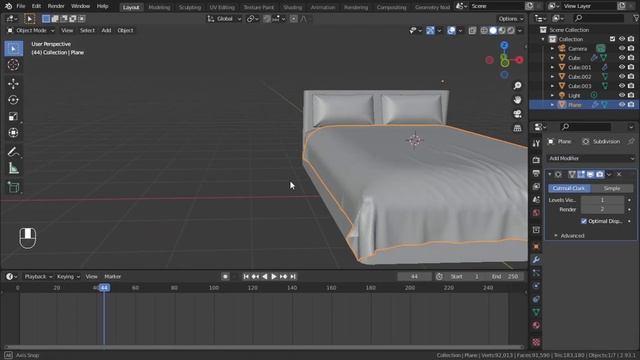Hide Cube.002 in viewport

click(x=622, y=76)
